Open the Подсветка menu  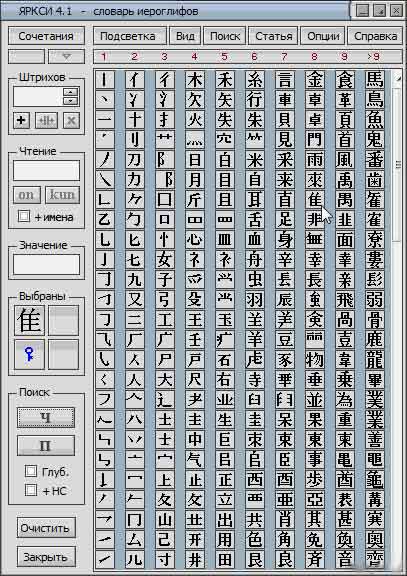click(130, 36)
